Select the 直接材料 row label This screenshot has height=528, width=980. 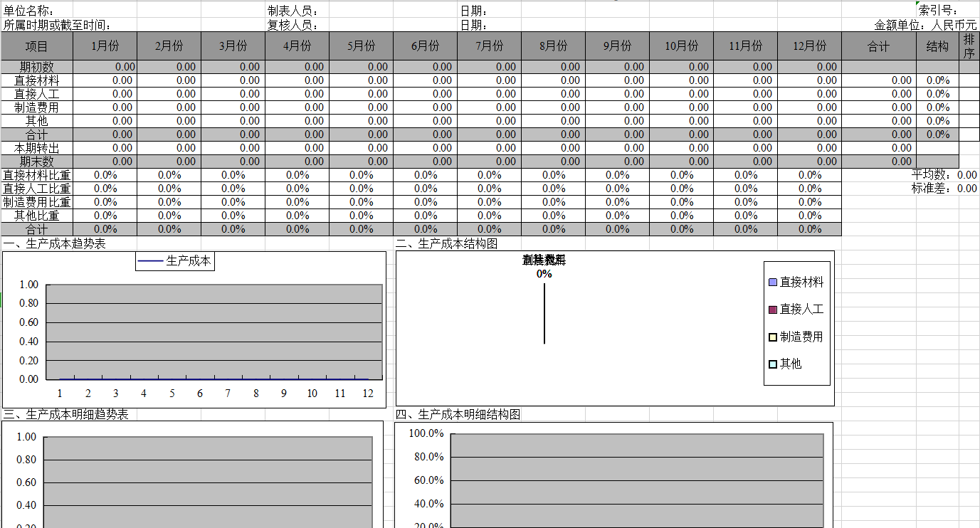pyautogui.click(x=37, y=80)
